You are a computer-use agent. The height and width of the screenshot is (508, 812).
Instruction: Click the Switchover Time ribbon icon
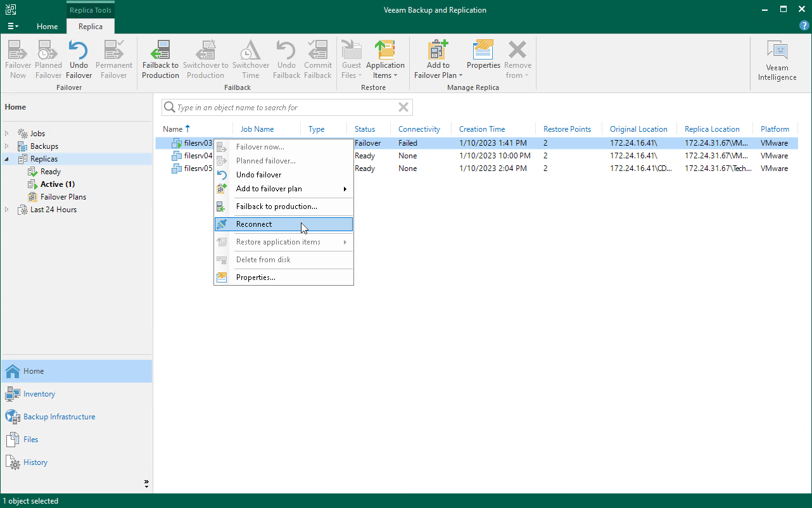pos(251,60)
